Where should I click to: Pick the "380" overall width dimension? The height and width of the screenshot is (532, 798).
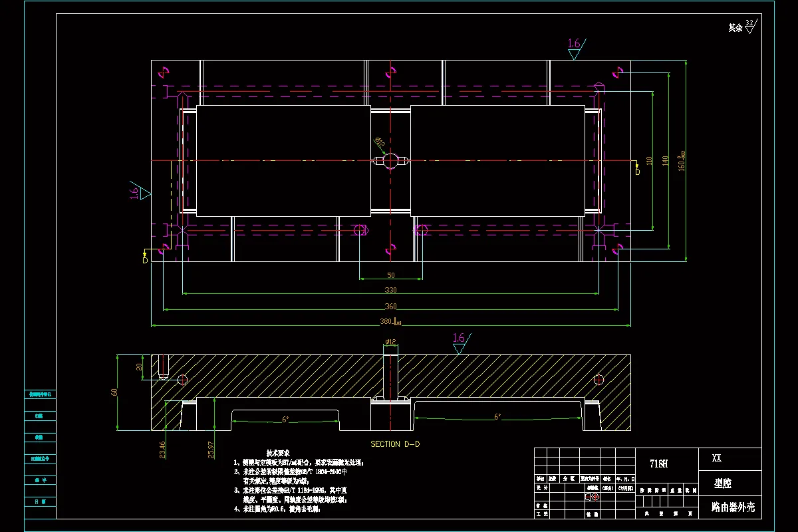pyautogui.click(x=390, y=322)
